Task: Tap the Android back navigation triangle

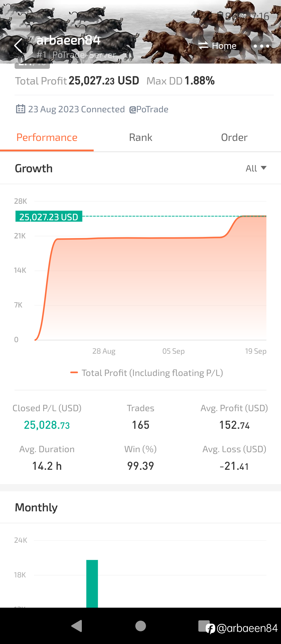Action: click(77, 626)
